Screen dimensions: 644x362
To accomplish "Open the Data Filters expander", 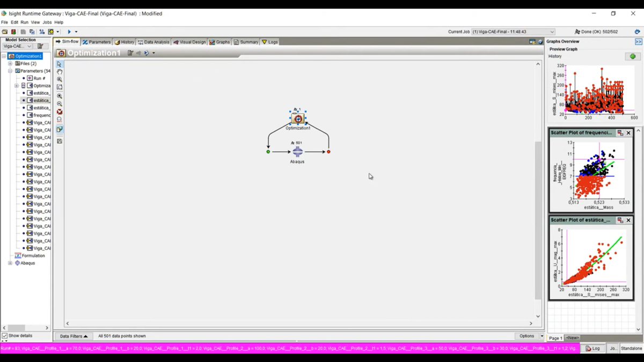I will 74,336.
